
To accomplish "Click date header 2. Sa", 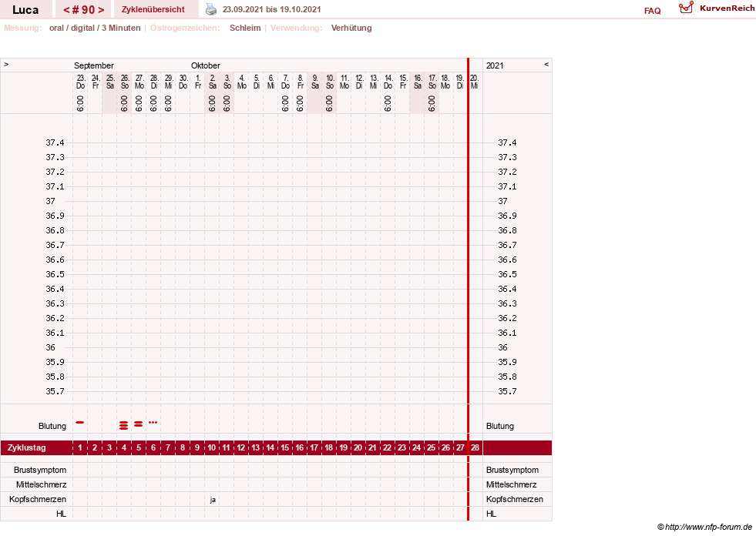I will click(212, 82).
